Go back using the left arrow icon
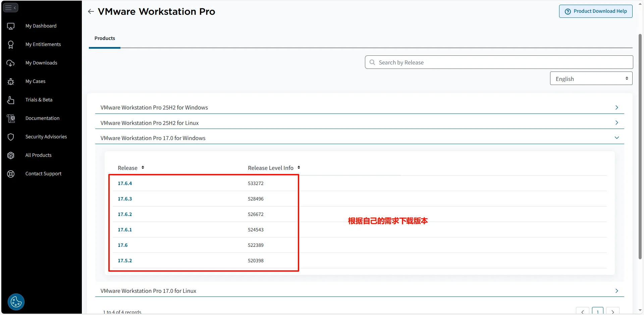644x315 pixels. [91, 11]
